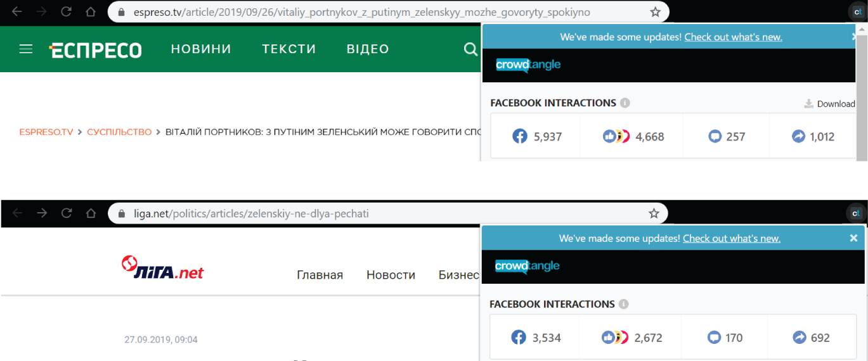
Task: Open the ВІДЕО section on Espreso
Action: pos(368,49)
